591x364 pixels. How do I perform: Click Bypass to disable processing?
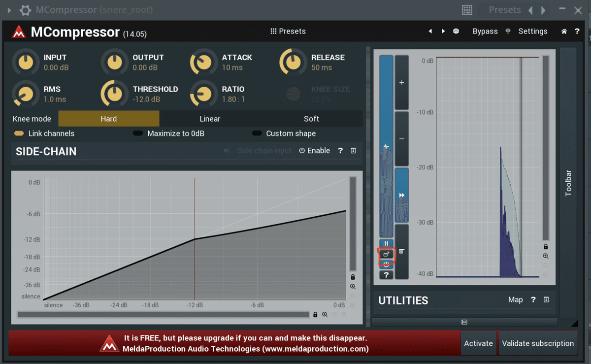click(485, 31)
